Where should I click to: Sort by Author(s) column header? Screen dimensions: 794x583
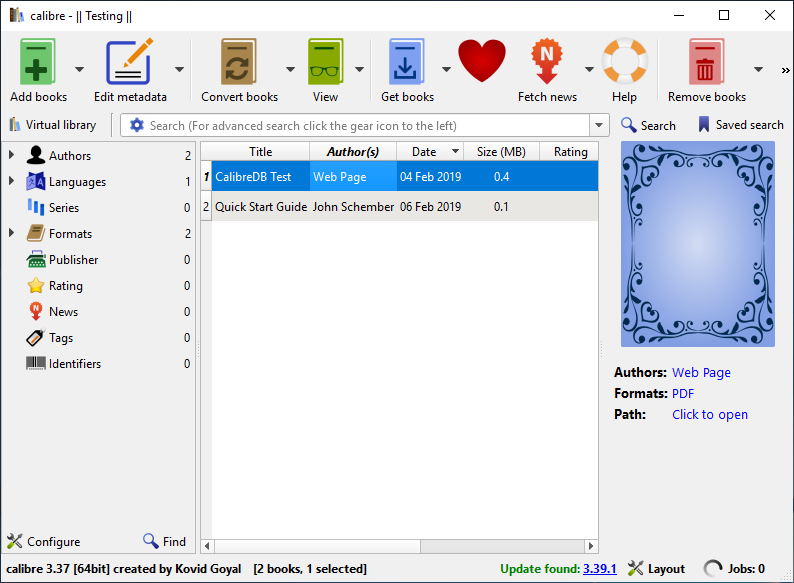coord(353,151)
